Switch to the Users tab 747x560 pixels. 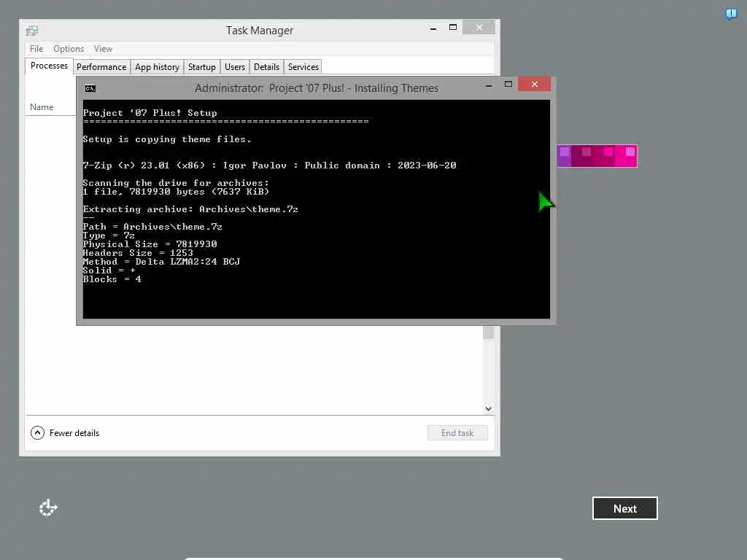(x=235, y=67)
